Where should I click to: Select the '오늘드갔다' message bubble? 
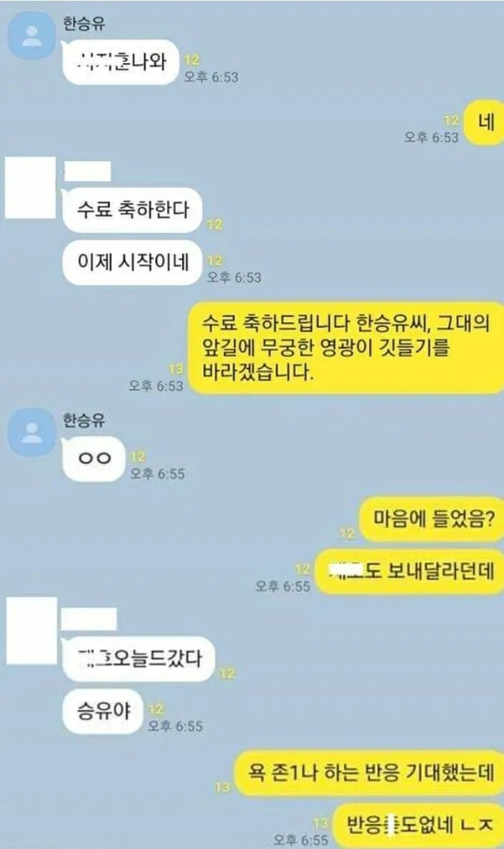[x=138, y=659]
